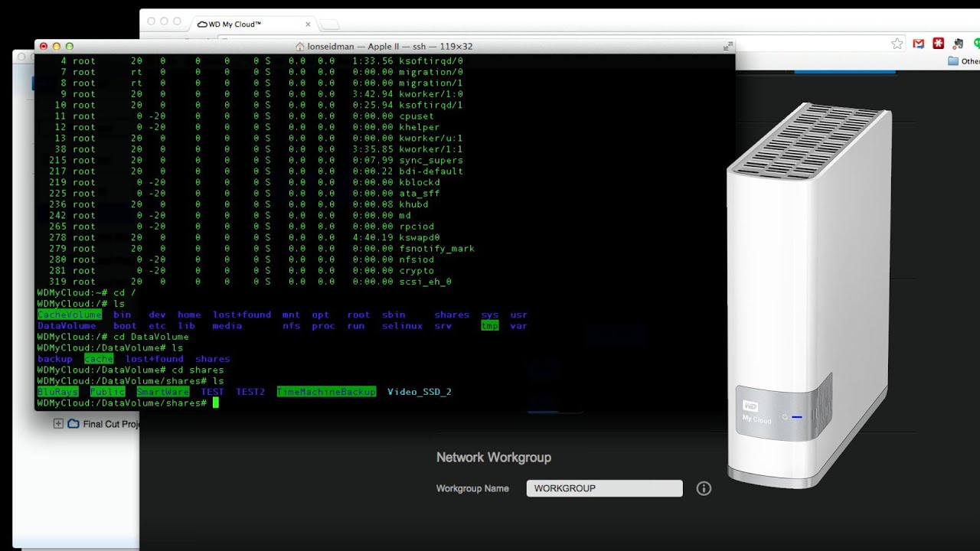Click the bookmark star in Chrome's address bar
The height and width of the screenshot is (551, 980).
pyautogui.click(x=897, y=44)
